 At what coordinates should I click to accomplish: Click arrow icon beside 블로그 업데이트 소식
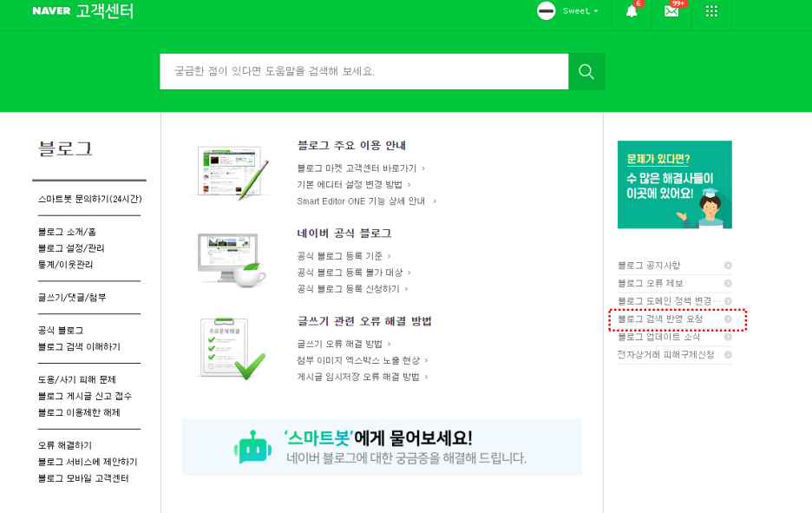tap(728, 337)
